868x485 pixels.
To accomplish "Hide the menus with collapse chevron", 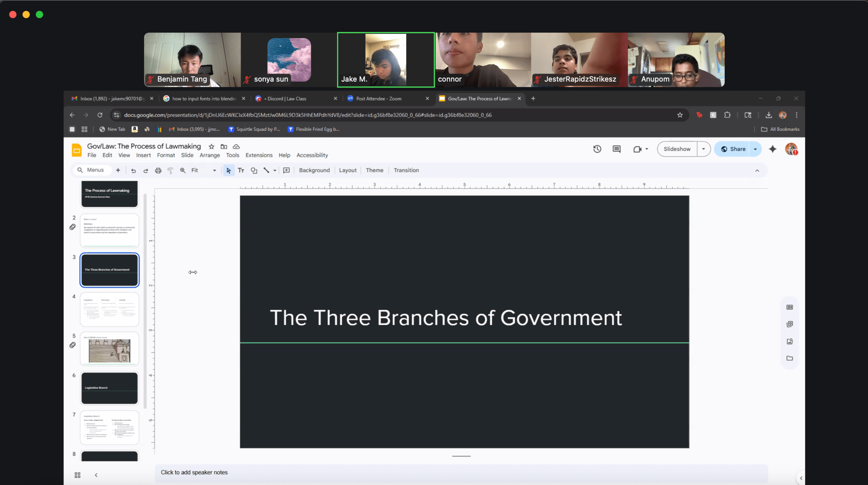I will coord(757,171).
